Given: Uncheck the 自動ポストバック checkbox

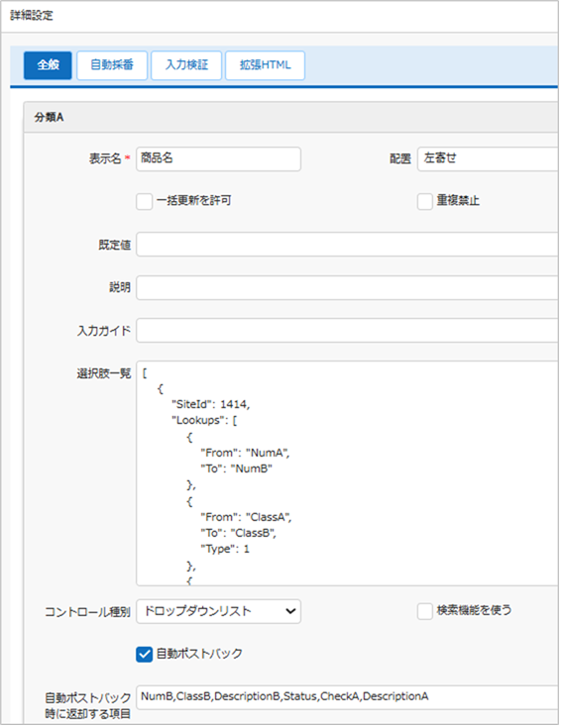Looking at the screenshot, I should click(144, 654).
